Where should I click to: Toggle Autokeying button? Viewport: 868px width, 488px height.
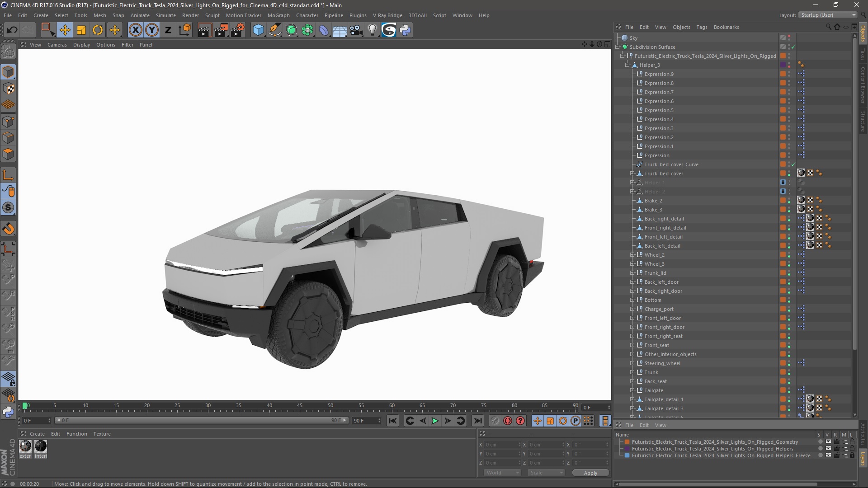508,421
